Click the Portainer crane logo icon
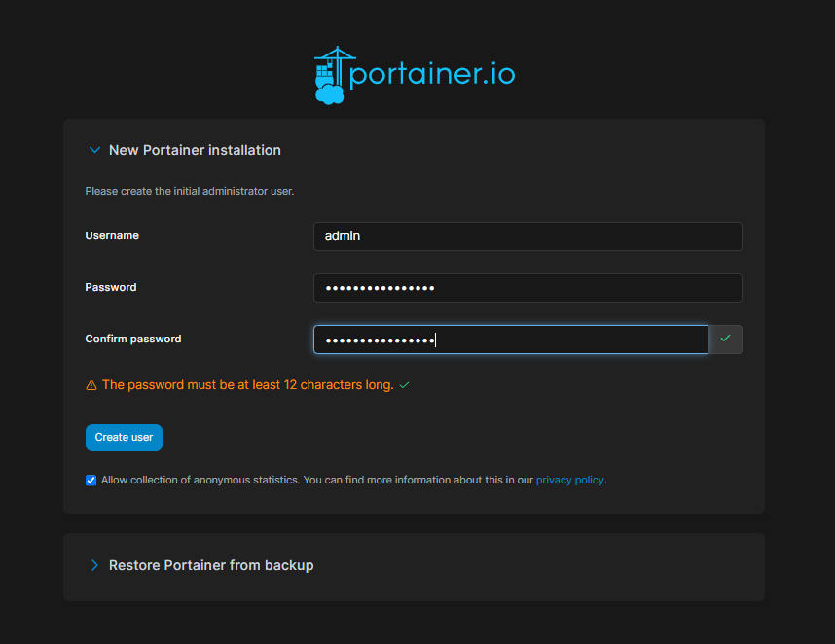The height and width of the screenshot is (644, 835). tap(330, 75)
